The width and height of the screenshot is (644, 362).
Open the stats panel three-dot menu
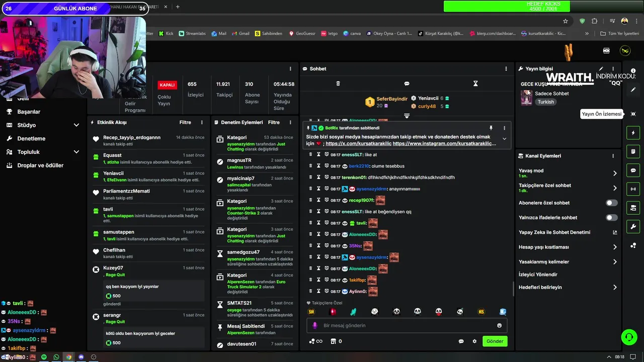pyautogui.click(x=290, y=69)
